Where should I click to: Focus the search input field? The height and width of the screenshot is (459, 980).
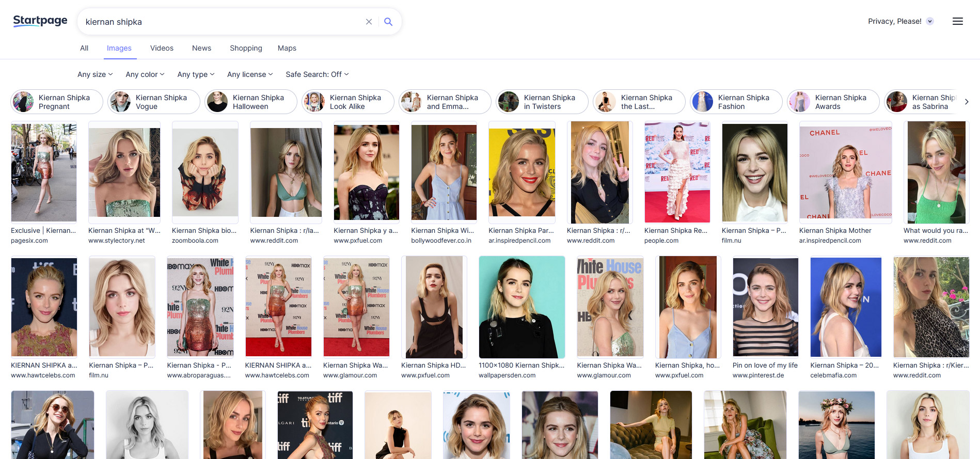222,22
